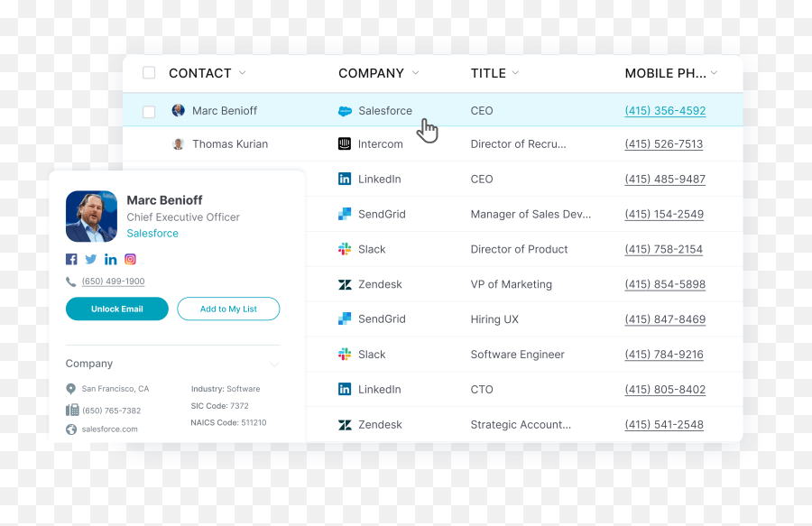
Task: Click the (415) 784-9216 phone link
Action: 664,355
